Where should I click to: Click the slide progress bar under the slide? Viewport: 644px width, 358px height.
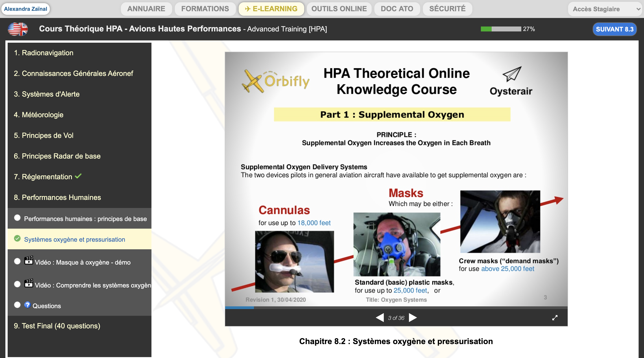tap(396, 308)
